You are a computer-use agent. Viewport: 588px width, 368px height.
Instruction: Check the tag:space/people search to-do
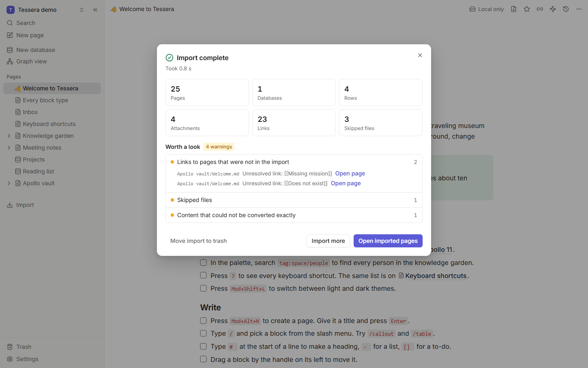203,263
